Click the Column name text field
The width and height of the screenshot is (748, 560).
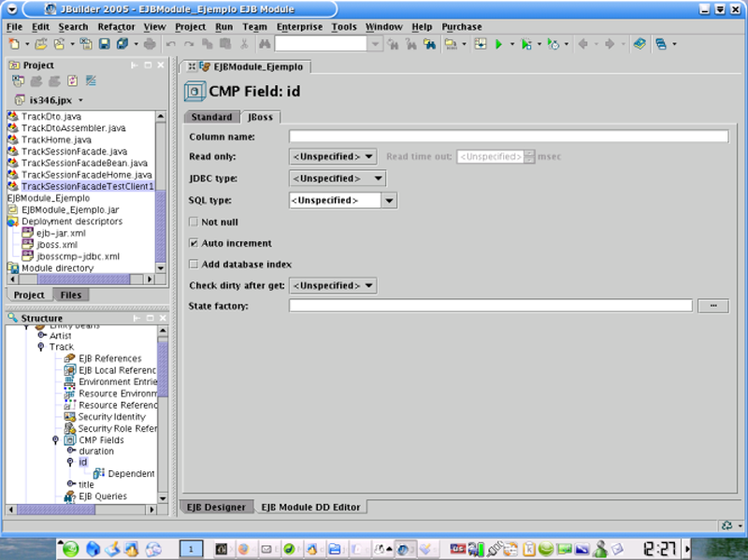click(x=508, y=136)
